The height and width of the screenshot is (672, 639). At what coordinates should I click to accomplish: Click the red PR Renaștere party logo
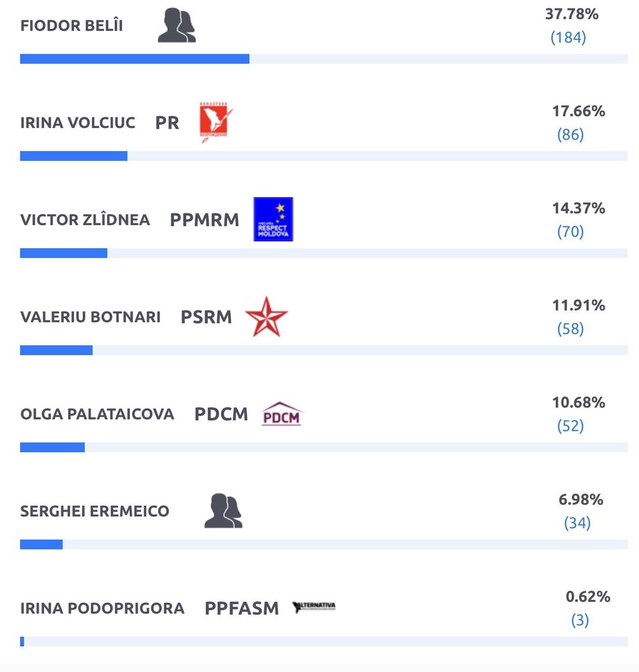(x=216, y=122)
